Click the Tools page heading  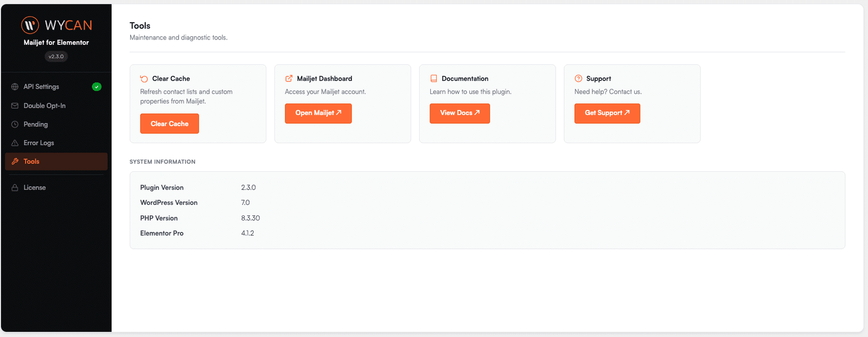tap(140, 25)
